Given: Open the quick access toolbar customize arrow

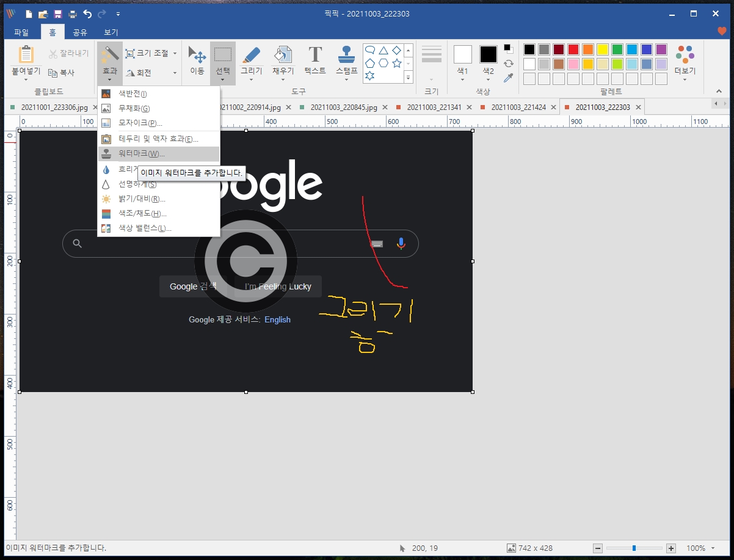Looking at the screenshot, I should point(118,14).
